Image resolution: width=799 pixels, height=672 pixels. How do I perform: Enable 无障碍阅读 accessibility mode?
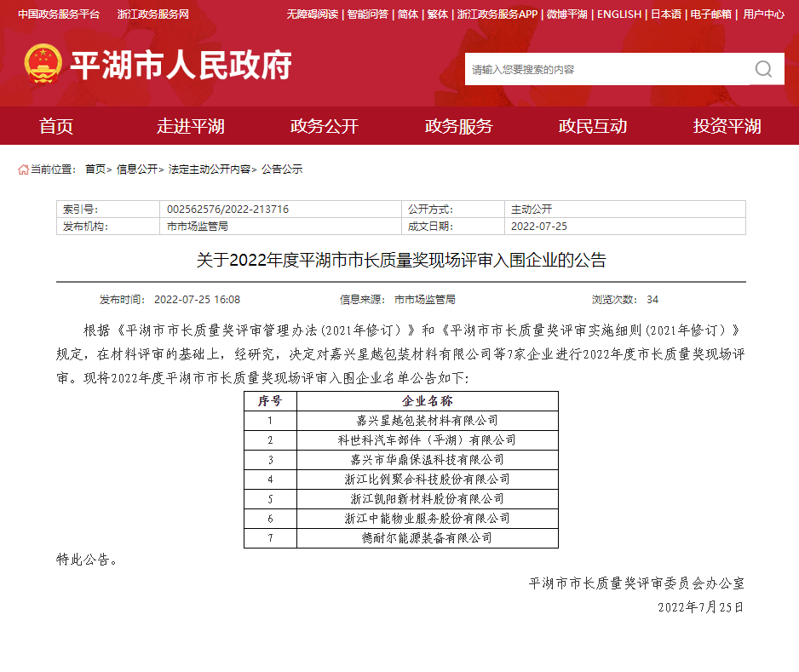(x=312, y=14)
